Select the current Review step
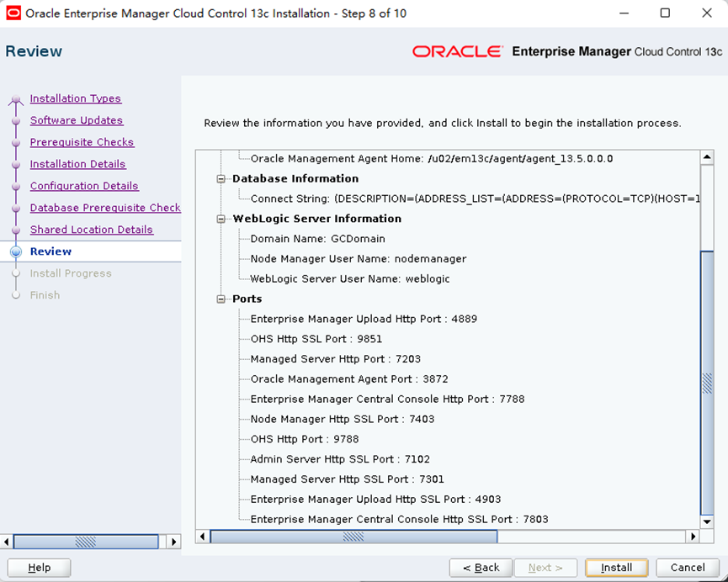 coord(50,251)
